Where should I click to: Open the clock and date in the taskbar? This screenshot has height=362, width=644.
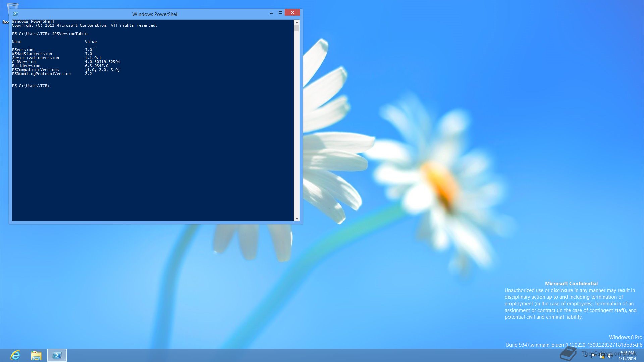627,356
